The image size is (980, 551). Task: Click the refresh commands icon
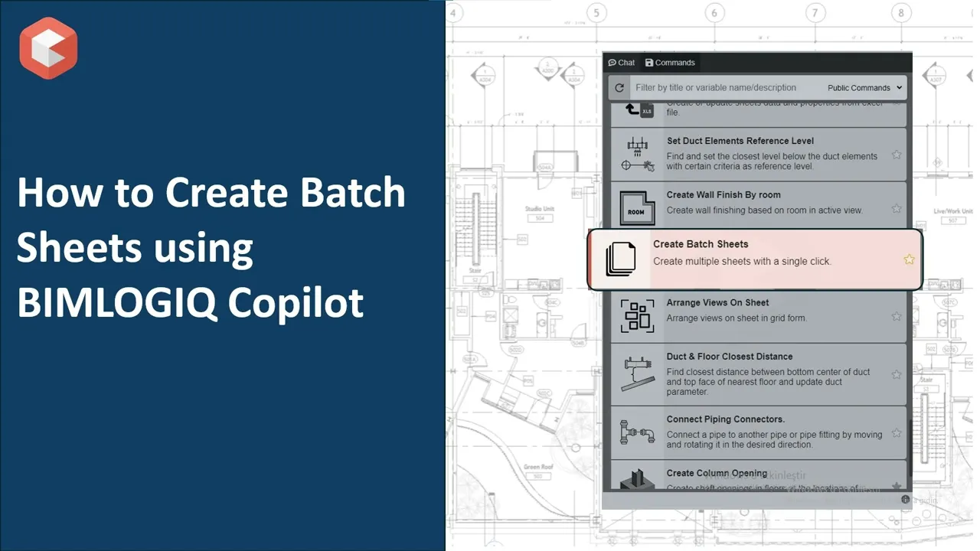(x=619, y=88)
